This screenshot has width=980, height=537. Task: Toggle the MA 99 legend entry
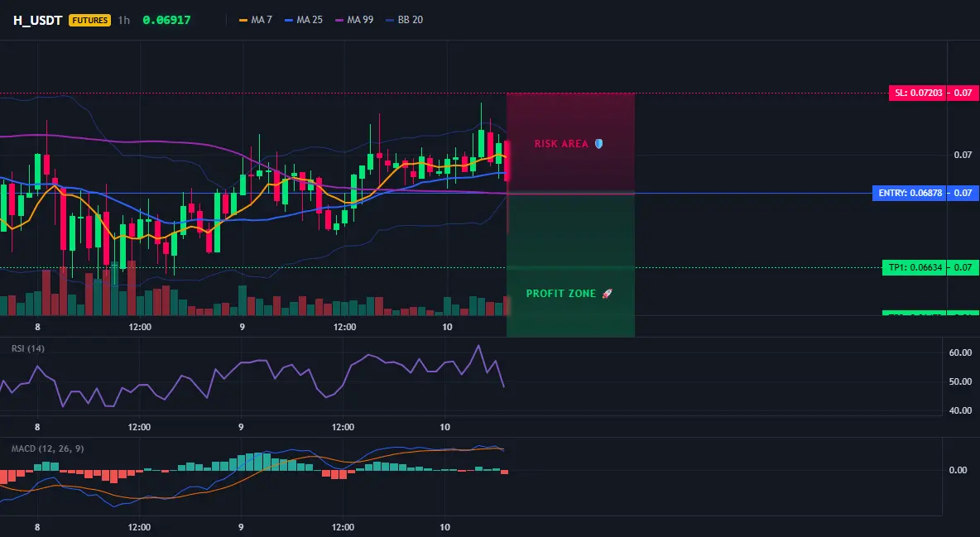coord(354,20)
